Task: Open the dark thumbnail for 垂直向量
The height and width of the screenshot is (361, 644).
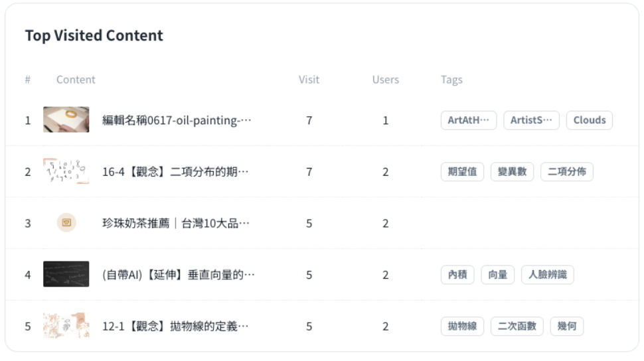Action: coord(66,274)
